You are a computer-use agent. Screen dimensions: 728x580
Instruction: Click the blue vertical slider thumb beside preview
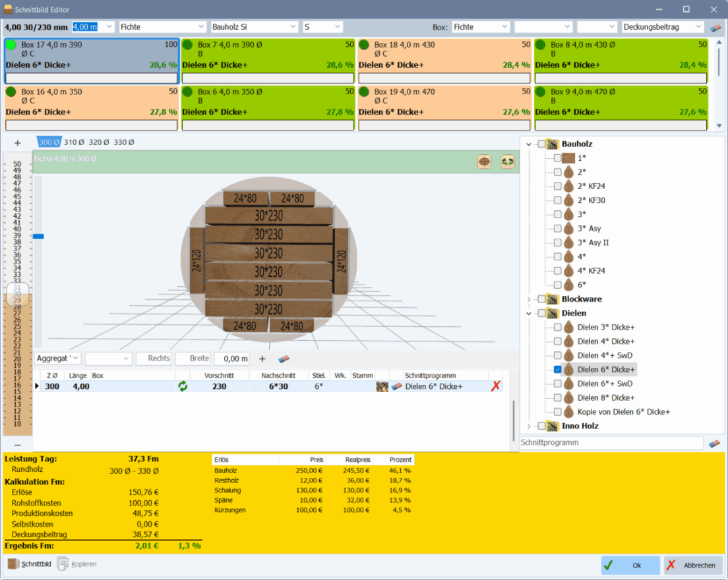(x=38, y=237)
